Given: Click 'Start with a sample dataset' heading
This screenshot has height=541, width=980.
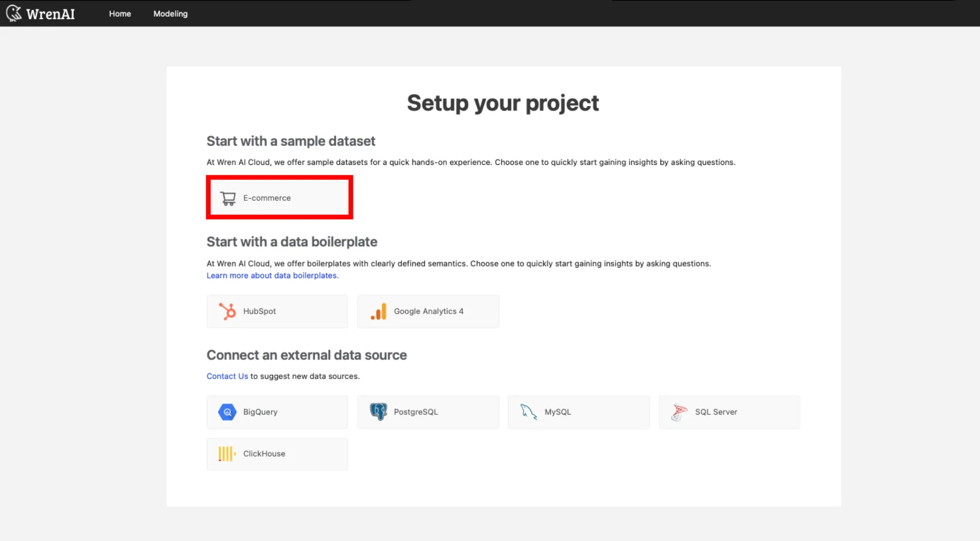Looking at the screenshot, I should [291, 141].
